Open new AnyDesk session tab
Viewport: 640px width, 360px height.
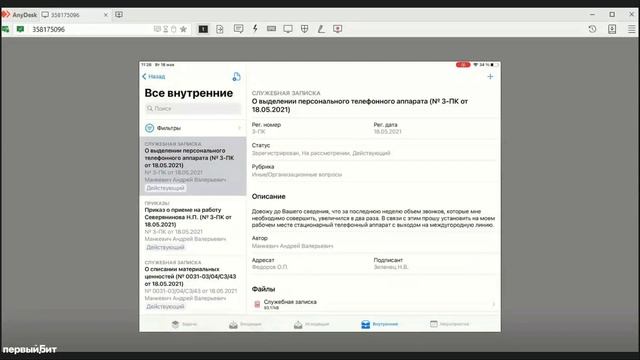[119, 15]
